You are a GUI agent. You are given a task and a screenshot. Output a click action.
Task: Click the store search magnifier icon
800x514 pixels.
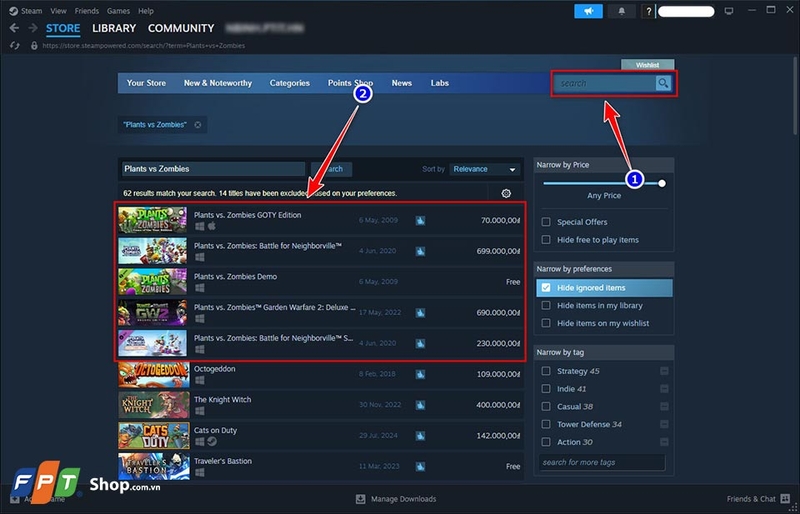coord(663,83)
